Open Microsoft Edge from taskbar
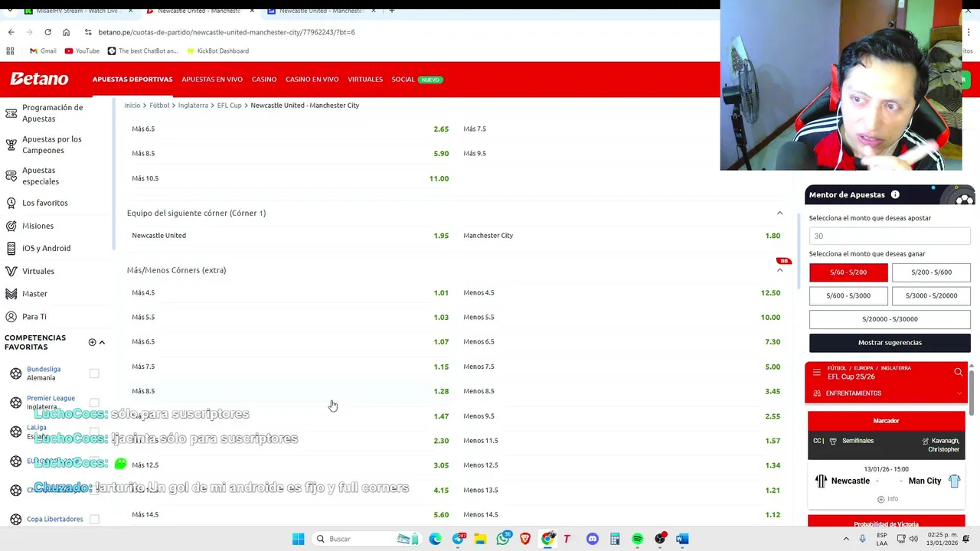Image resolution: width=980 pixels, height=551 pixels. click(x=435, y=539)
